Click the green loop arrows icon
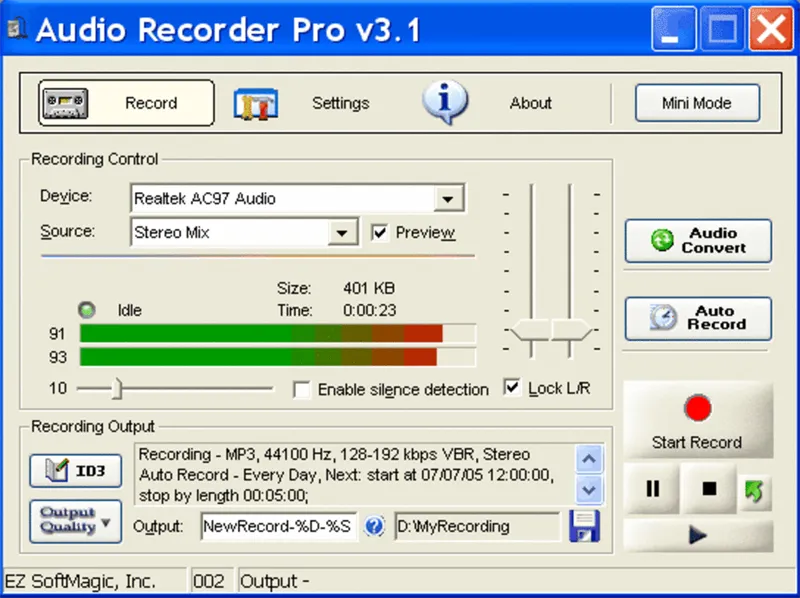Screen dimensions: 800x598 coord(757,489)
